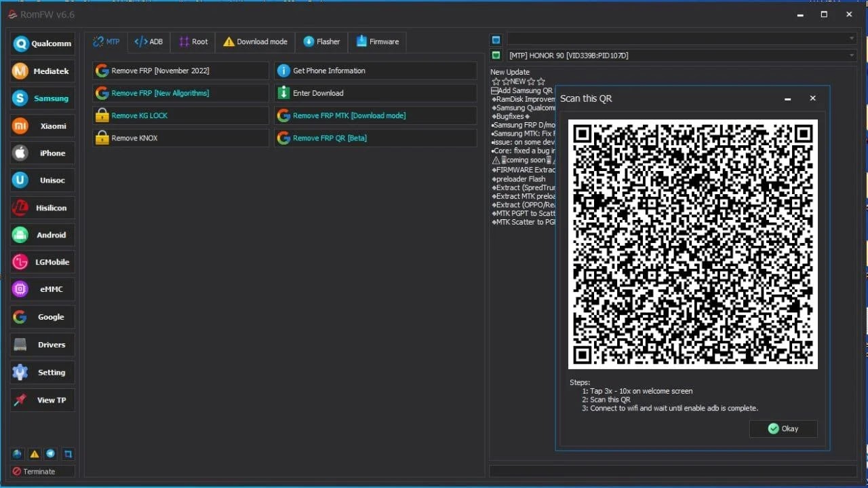The width and height of the screenshot is (868, 488).
Task: Click the Remove KG LOCK button
Action: 181,115
